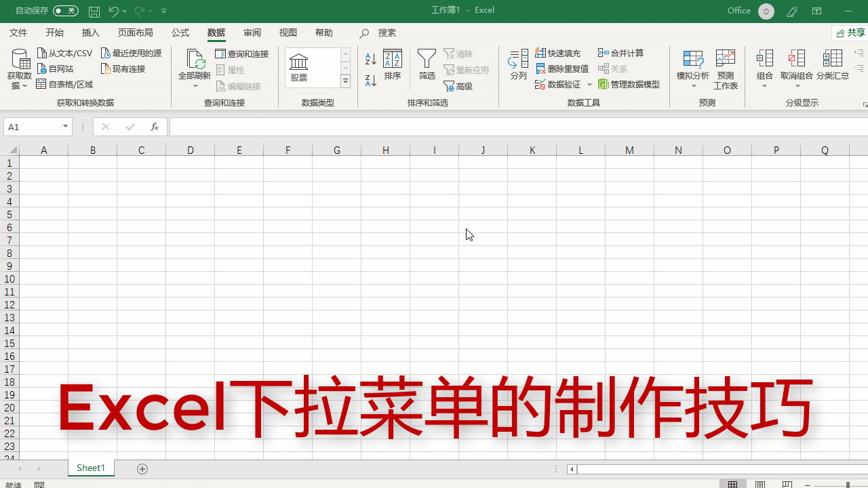Open the 文件 menu

pos(18,33)
